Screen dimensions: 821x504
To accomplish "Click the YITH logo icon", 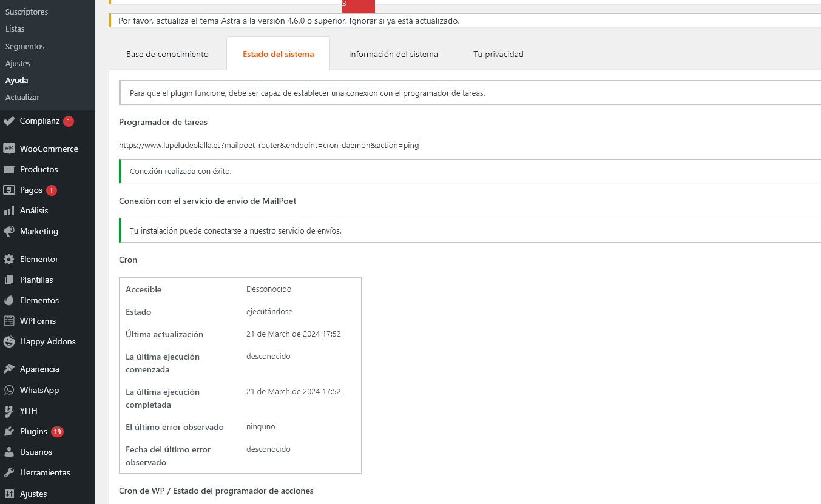I will [x=9, y=411].
